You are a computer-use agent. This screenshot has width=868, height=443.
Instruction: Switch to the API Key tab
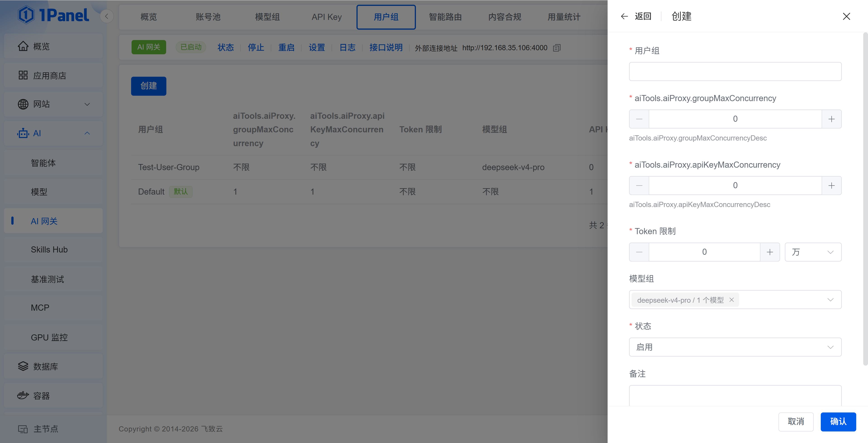click(x=326, y=17)
